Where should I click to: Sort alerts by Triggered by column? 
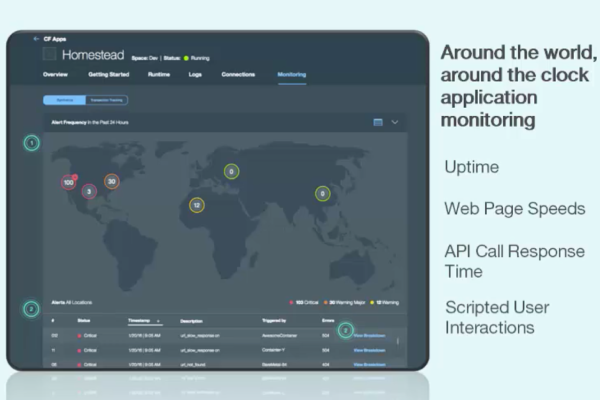point(274,320)
